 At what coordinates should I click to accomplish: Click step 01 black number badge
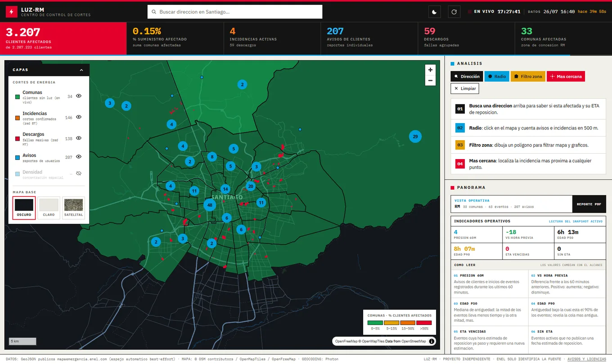(460, 109)
